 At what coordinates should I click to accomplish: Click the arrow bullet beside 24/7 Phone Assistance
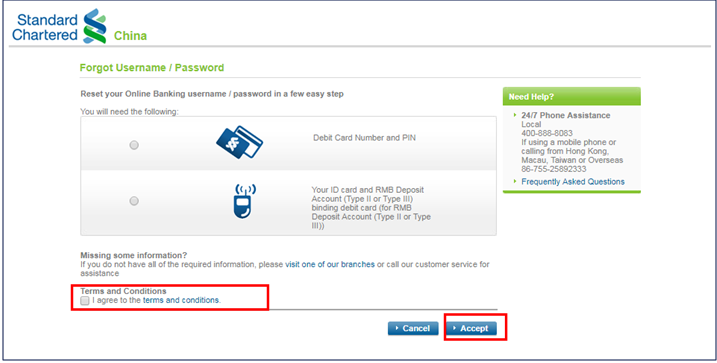(x=515, y=115)
